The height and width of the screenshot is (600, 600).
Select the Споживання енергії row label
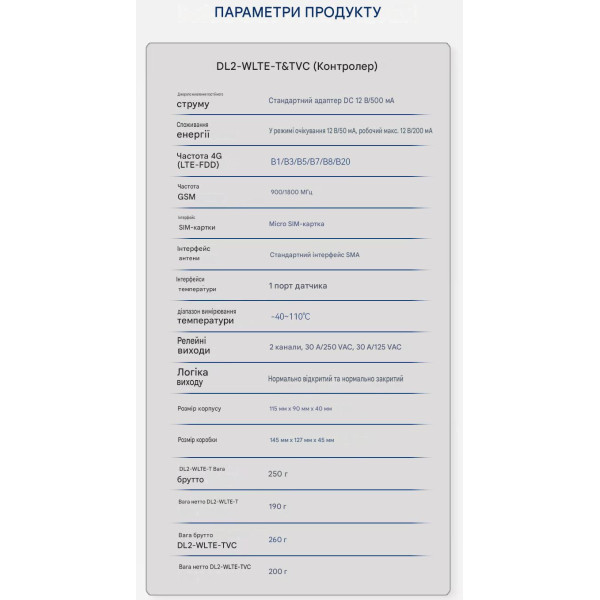[193, 130]
